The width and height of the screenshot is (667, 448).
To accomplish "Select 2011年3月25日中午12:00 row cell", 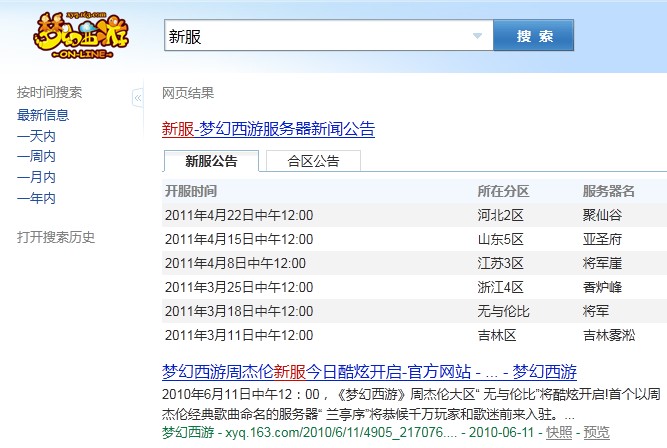I will pos(239,287).
